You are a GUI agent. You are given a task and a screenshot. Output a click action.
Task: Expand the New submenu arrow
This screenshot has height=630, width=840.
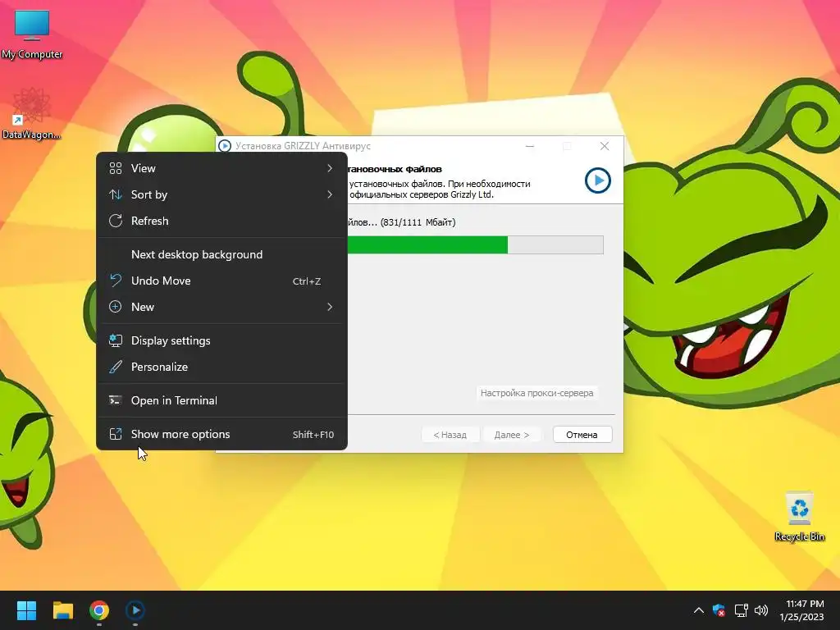point(330,307)
